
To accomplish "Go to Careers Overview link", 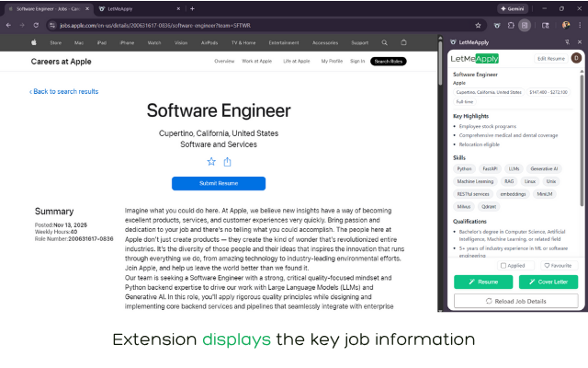I will tap(224, 62).
